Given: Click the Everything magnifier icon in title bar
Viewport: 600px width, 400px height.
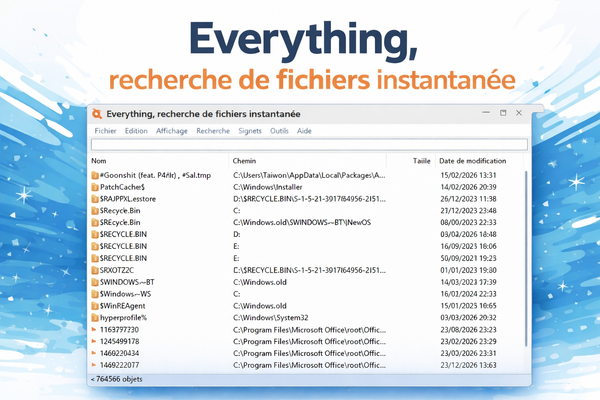Looking at the screenshot, I should click(x=97, y=114).
